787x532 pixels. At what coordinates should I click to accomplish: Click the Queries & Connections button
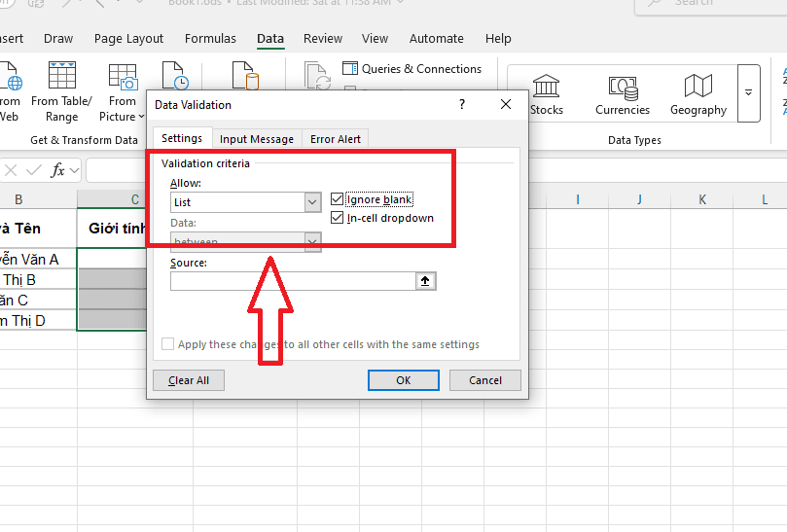(411, 69)
